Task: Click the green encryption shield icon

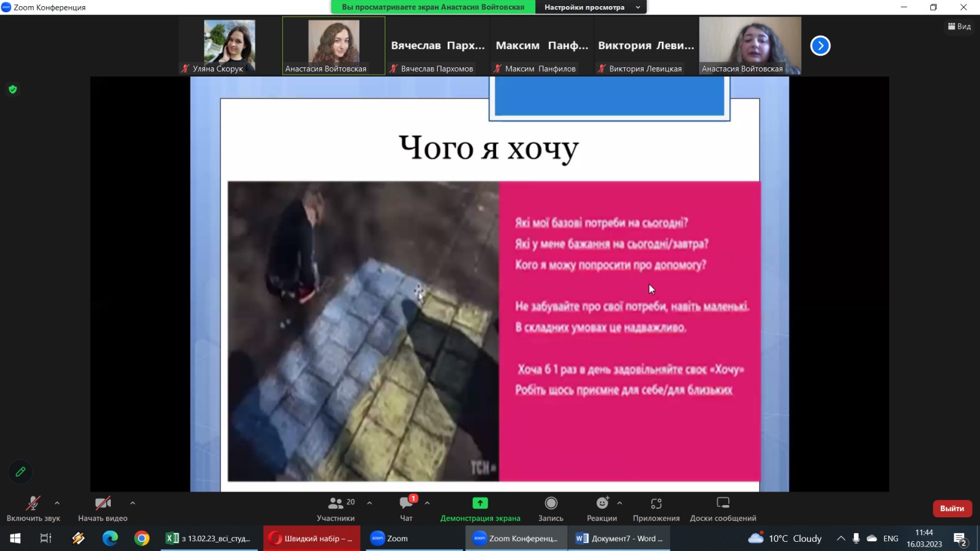Action: click(x=13, y=89)
